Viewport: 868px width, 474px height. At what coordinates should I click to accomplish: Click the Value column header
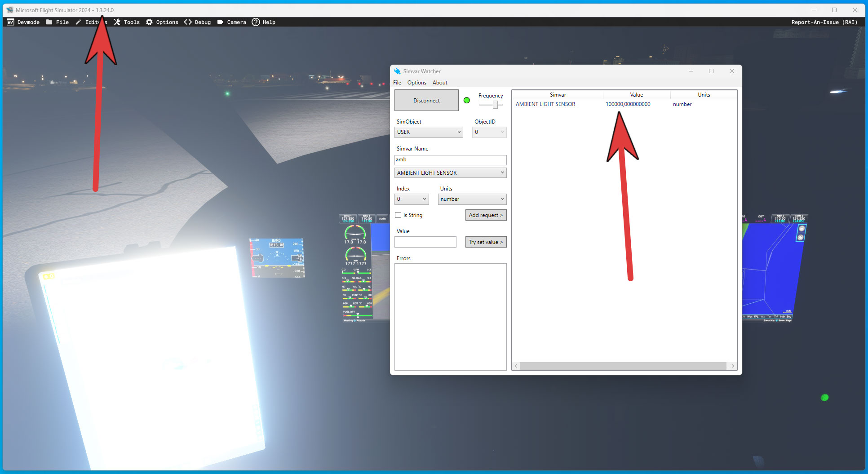(x=636, y=95)
